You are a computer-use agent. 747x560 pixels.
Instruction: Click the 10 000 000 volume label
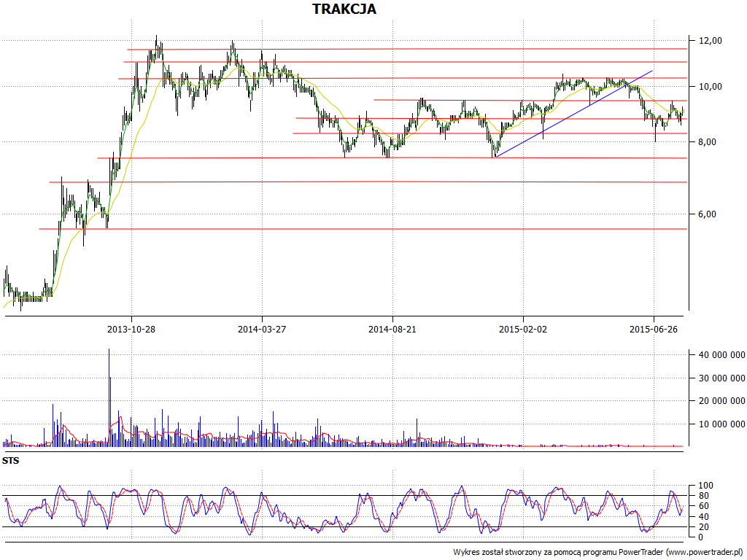[x=721, y=424]
